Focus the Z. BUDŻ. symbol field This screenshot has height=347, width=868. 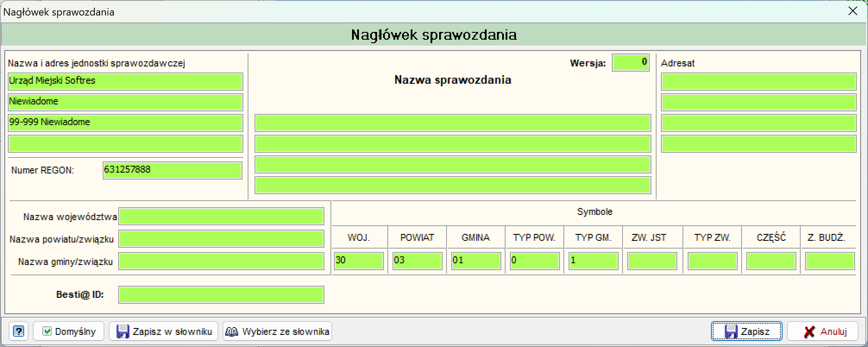click(830, 261)
